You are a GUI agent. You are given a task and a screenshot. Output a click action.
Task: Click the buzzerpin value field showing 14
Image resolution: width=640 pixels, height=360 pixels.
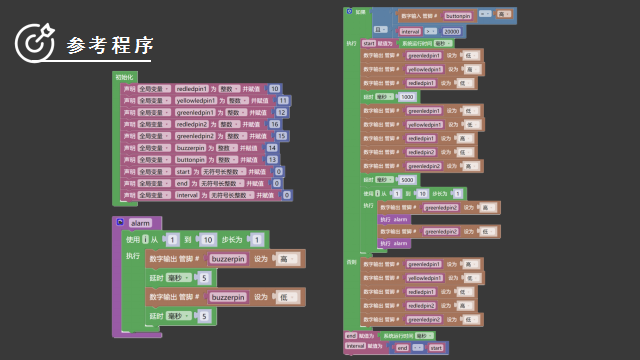pos(272,148)
